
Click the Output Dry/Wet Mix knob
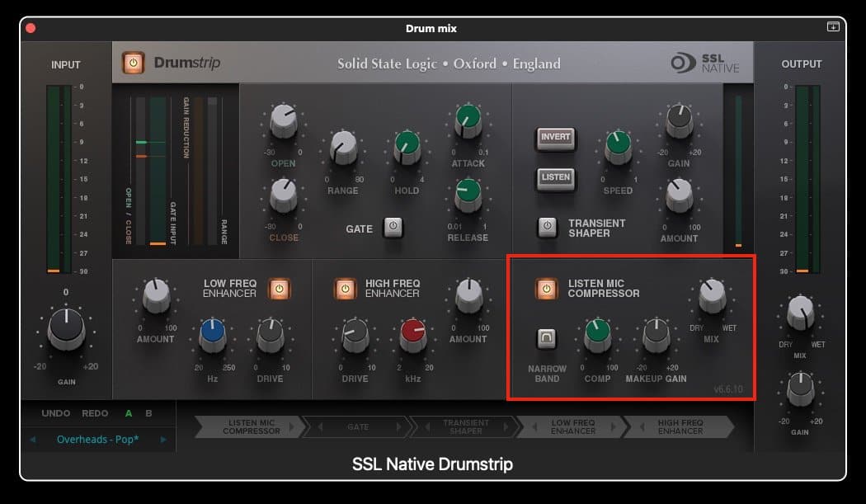800,313
